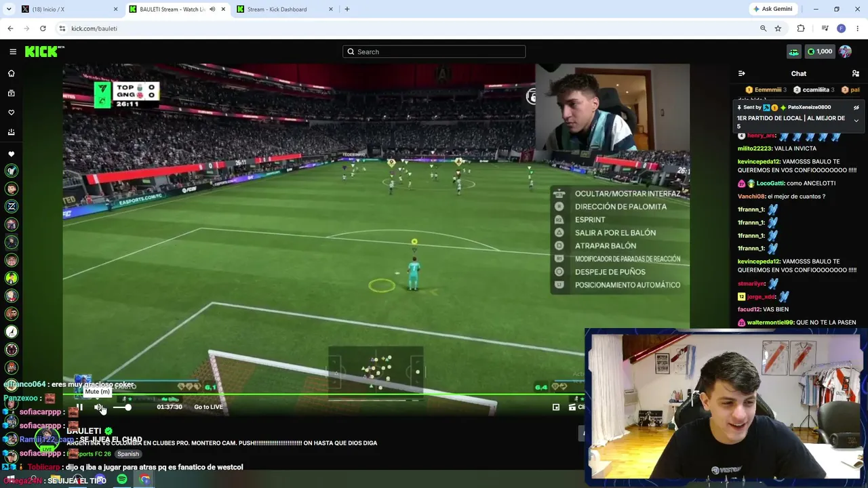868x488 pixels.
Task: Open Chrome media controls icon
Action: [x=825, y=28]
